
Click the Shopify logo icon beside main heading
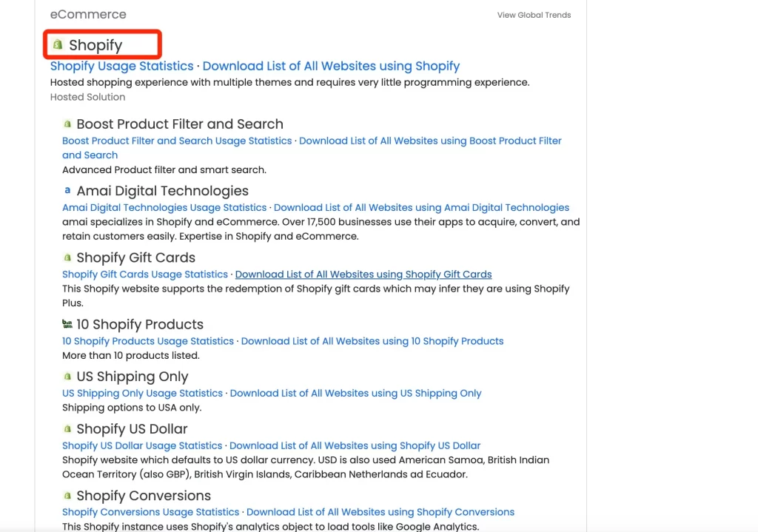pyautogui.click(x=58, y=44)
